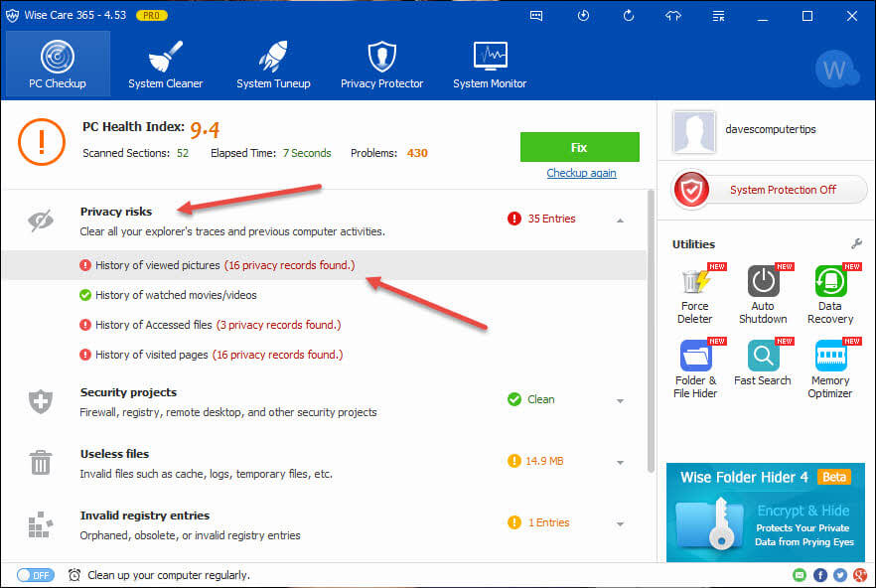876x588 pixels.
Task: Click the Clean security status
Action: click(x=530, y=399)
